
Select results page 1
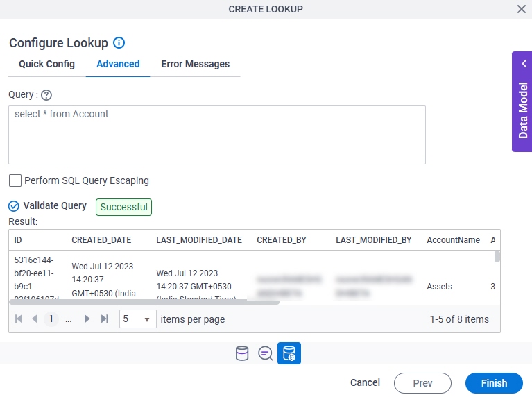51,319
